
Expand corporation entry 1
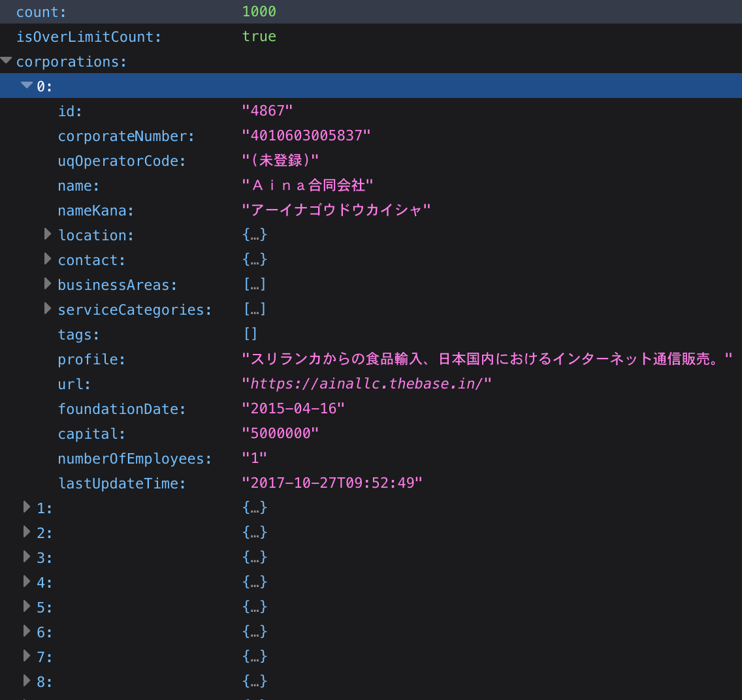pyautogui.click(x=27, y=507)
